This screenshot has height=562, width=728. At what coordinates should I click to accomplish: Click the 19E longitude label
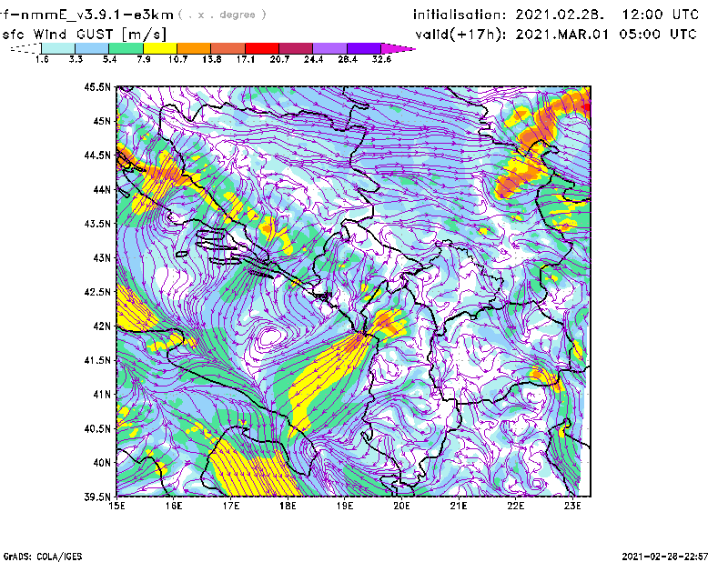pyautogui.click(x=345, y=506)
